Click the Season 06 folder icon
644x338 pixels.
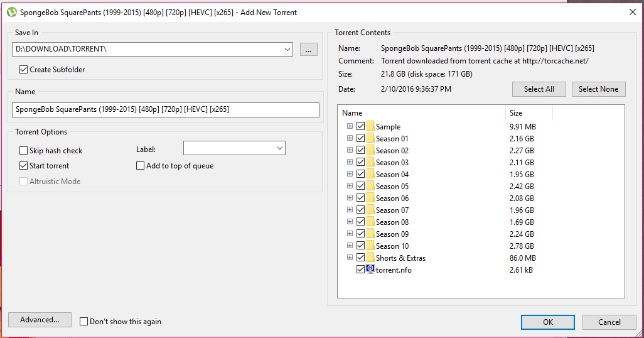370,198
